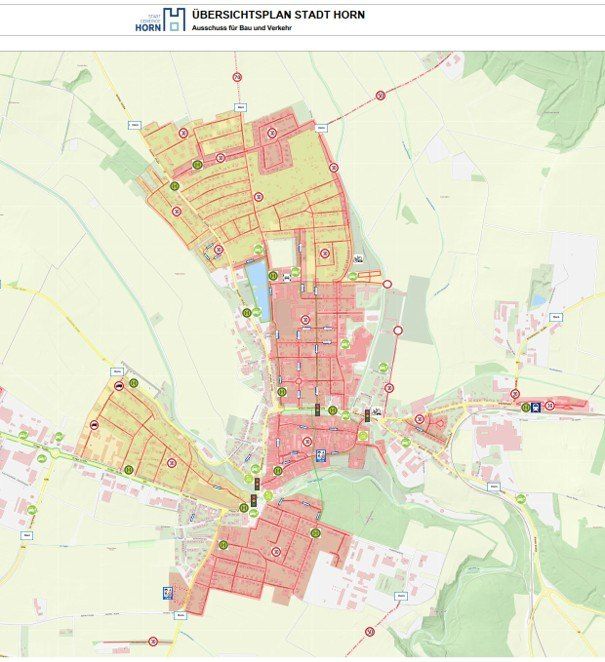Click the town sign on the far eastern road

tap(556, 317)
